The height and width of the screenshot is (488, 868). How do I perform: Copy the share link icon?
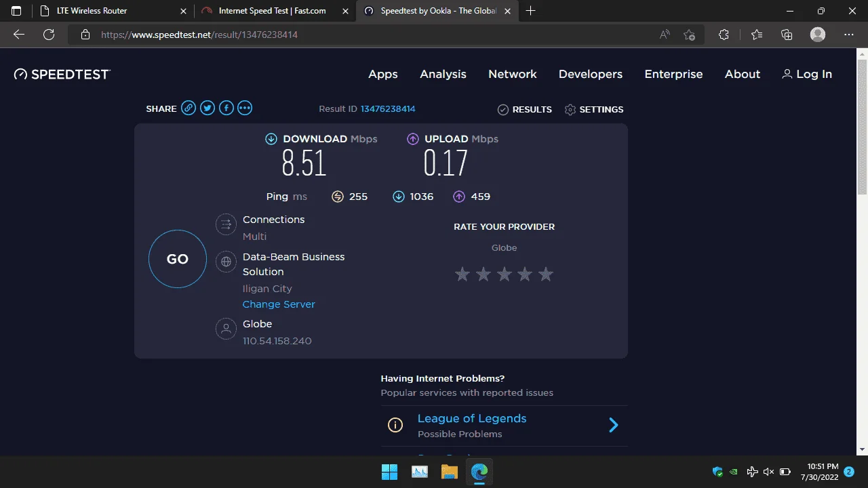coord(189,108)
